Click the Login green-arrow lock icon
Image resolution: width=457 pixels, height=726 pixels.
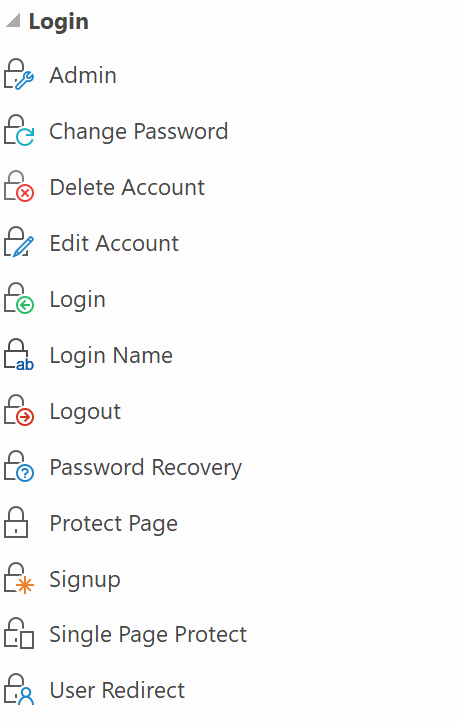click(19, 299)
